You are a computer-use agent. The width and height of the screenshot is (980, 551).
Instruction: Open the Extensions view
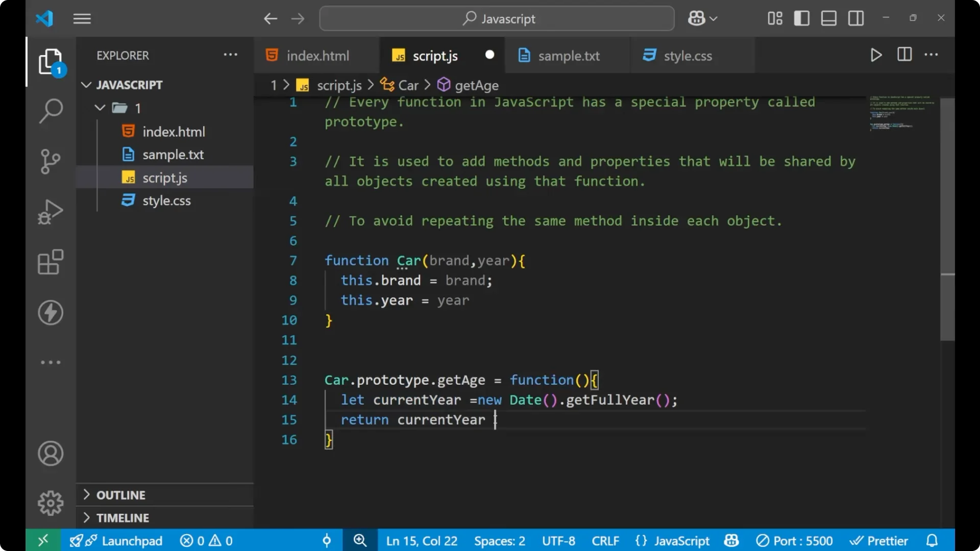click(x=51, y=262)
